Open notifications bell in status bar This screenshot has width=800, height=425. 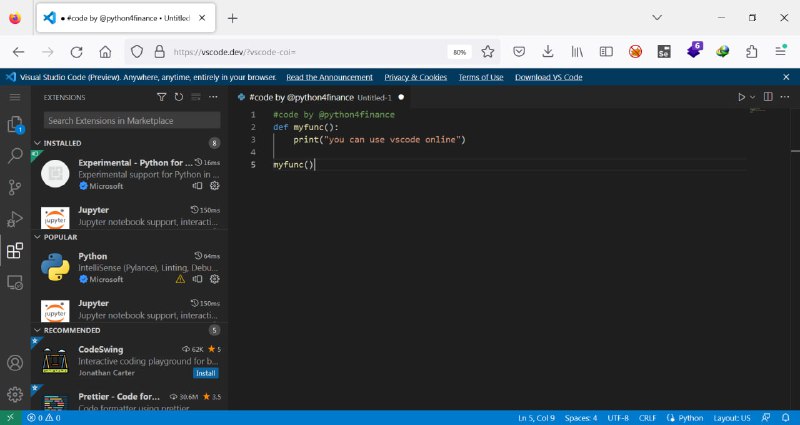[786, 418]
